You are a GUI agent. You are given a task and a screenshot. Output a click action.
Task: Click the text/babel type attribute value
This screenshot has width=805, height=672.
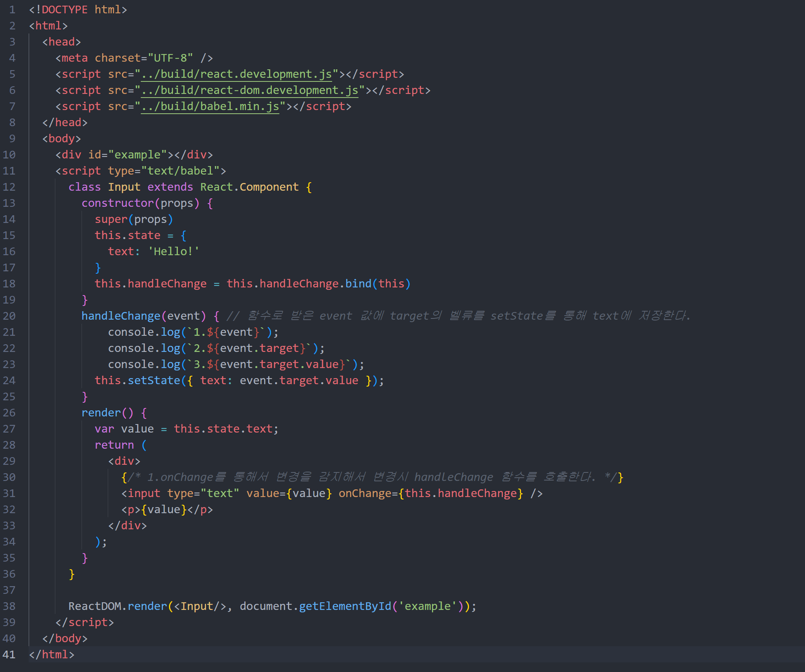tap(180, 171)
